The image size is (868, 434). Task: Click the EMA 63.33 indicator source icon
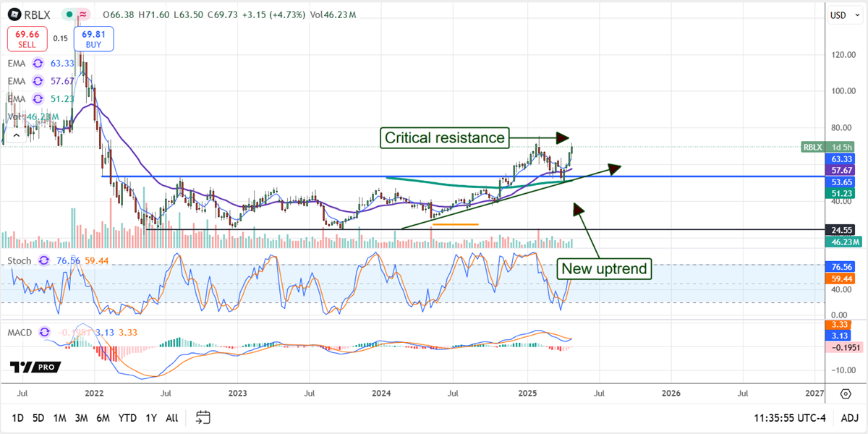click(x=38, y=63)
